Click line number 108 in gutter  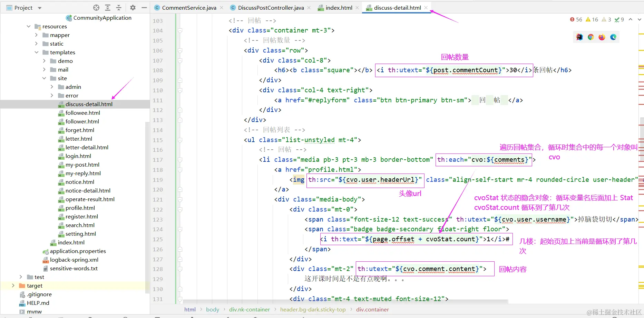[x=158, y=70]
